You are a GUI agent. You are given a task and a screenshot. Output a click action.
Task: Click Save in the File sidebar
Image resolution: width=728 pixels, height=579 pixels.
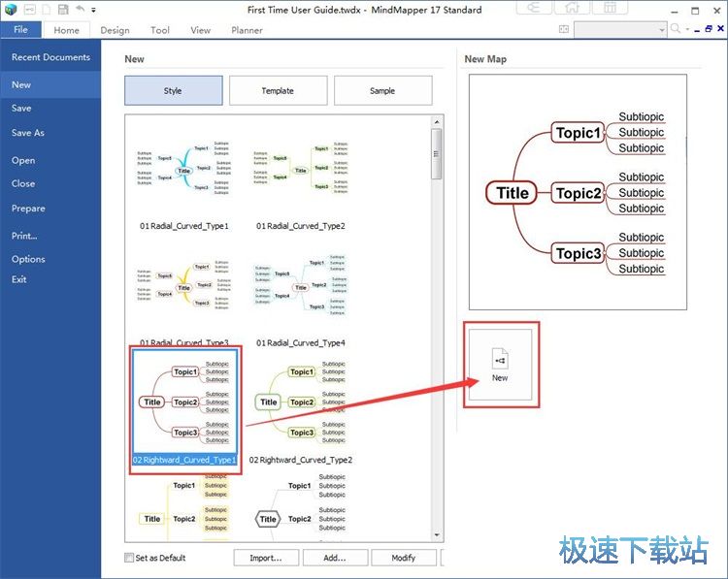point(50,108)
